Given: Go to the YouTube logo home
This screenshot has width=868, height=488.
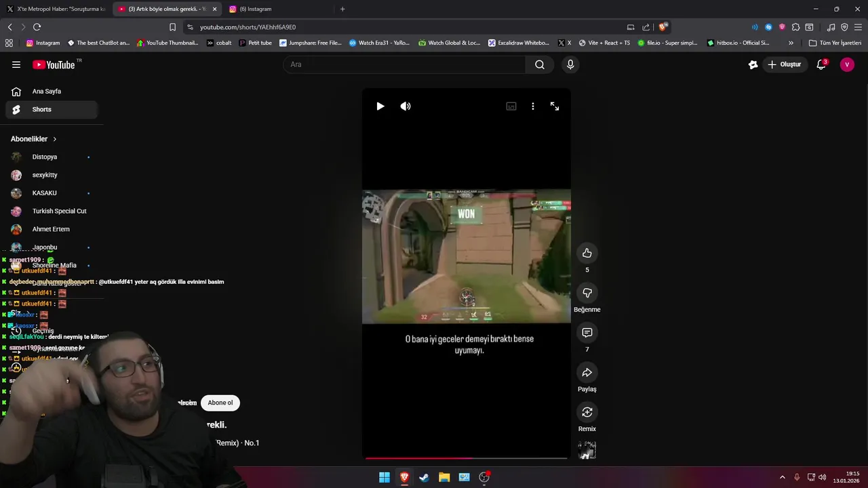Looking at the screenshot, I should pos(54,64).
